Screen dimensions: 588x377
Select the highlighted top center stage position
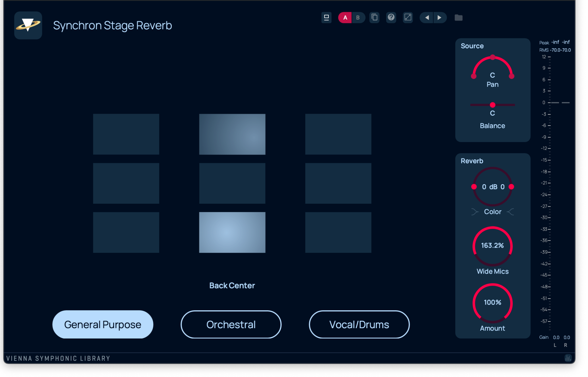[232, 134]
